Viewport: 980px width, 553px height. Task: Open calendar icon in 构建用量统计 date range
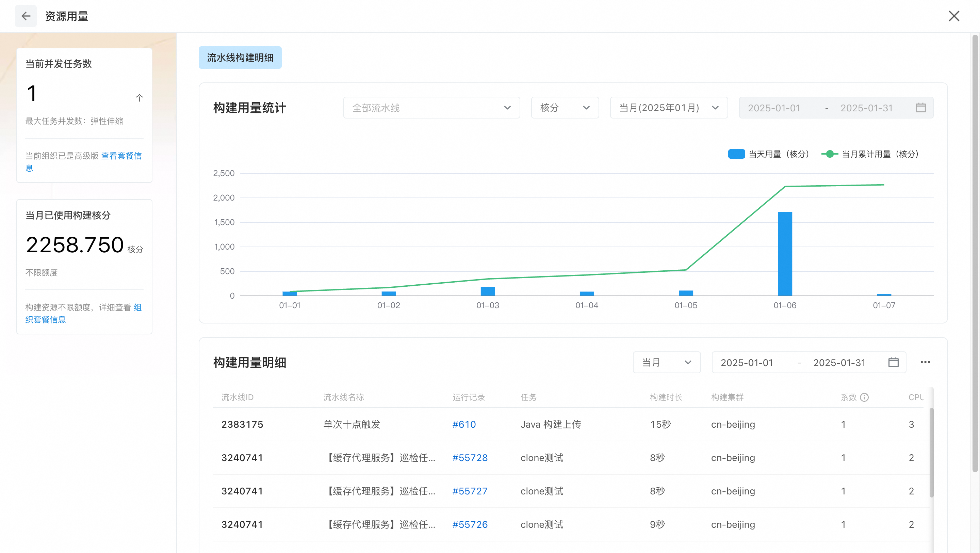[x=920, y=108]
